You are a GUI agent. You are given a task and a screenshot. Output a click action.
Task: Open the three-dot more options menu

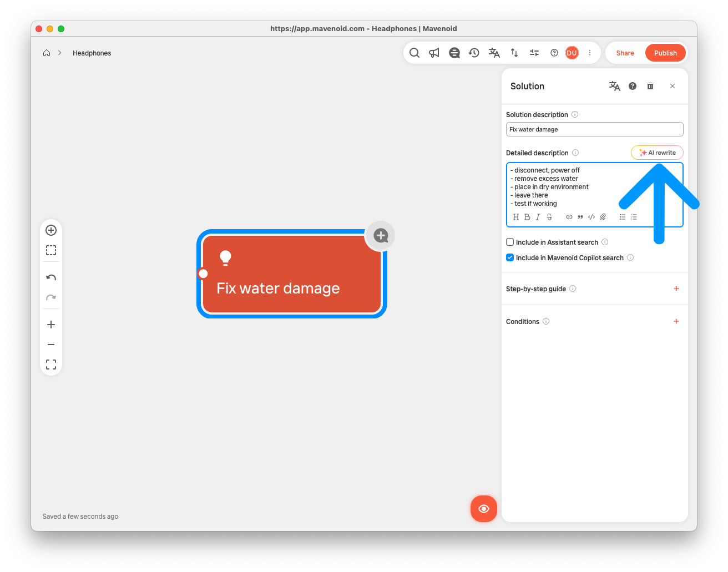pos(590,53)
